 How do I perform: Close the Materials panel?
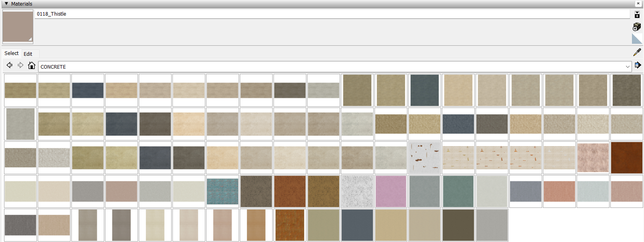click(638, 4)
